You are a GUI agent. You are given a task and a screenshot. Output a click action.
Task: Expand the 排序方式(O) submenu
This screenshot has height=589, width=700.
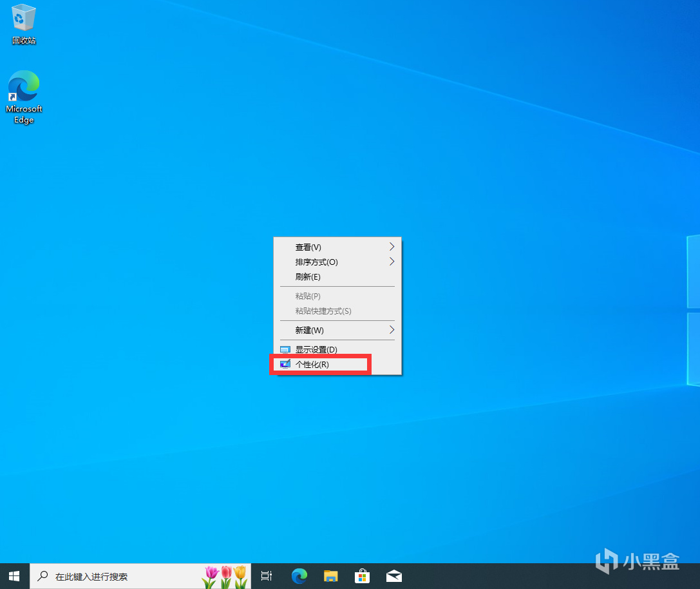[337, 262]
